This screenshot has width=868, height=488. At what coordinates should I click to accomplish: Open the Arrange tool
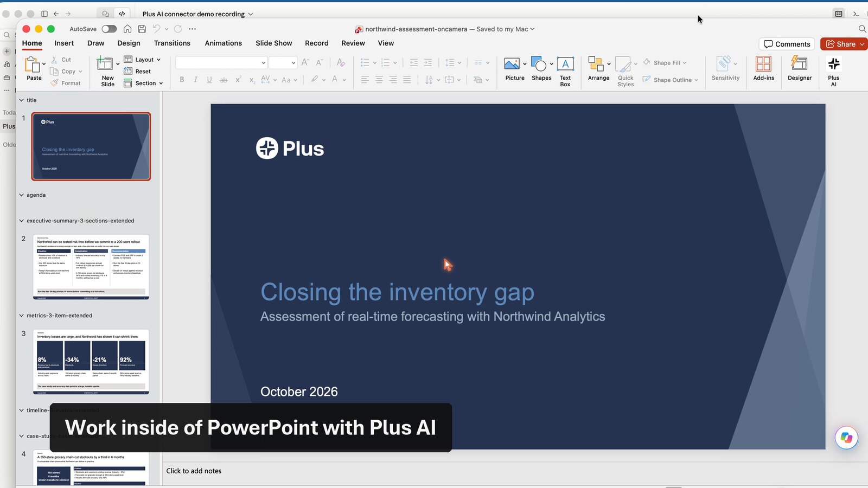pos(598,69)
